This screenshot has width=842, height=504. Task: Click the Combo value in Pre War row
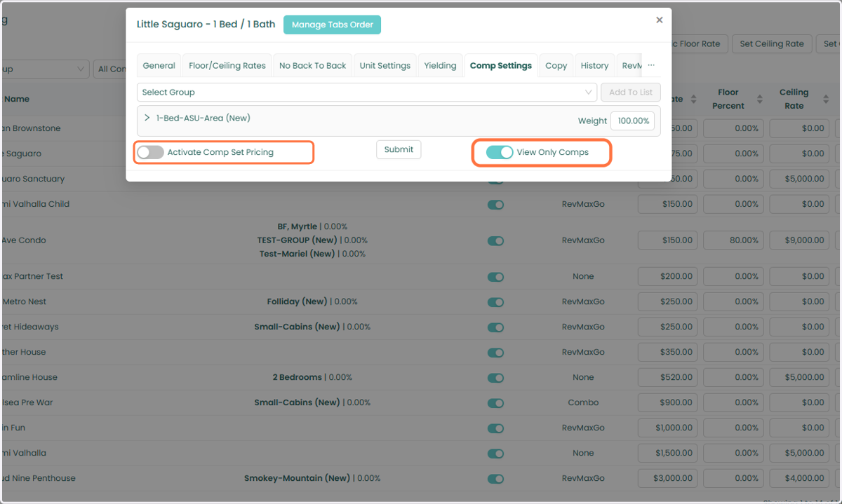pyautogui.click(x=583, y=403)
